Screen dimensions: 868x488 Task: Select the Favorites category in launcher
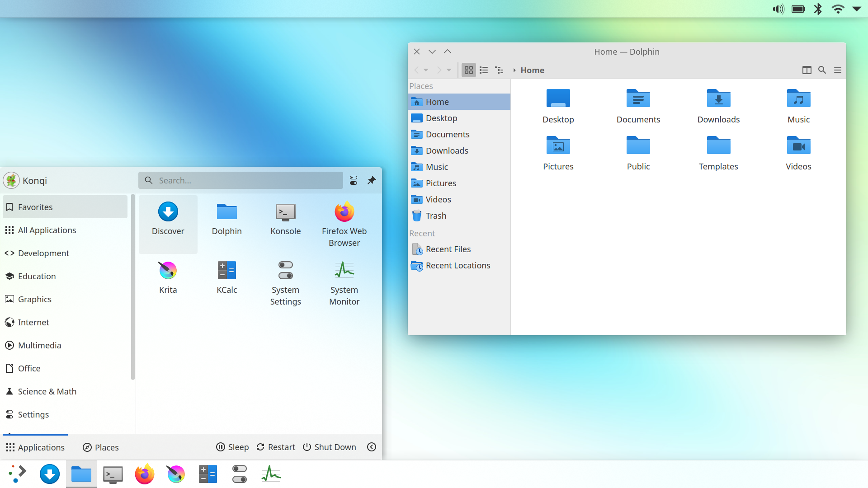[x=65, y=207]
